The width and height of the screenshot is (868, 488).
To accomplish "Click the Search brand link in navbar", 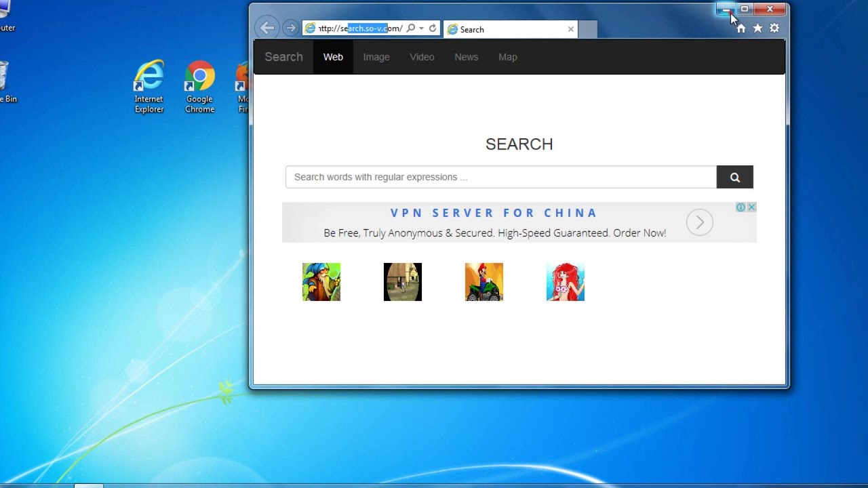I will pyautogui.click(x=283, y=57).
